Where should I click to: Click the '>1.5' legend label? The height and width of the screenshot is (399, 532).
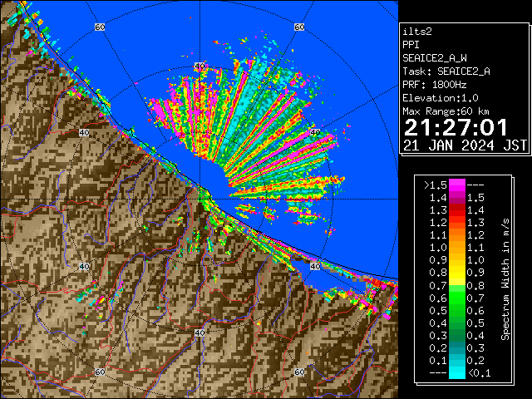tap(436, 185)
